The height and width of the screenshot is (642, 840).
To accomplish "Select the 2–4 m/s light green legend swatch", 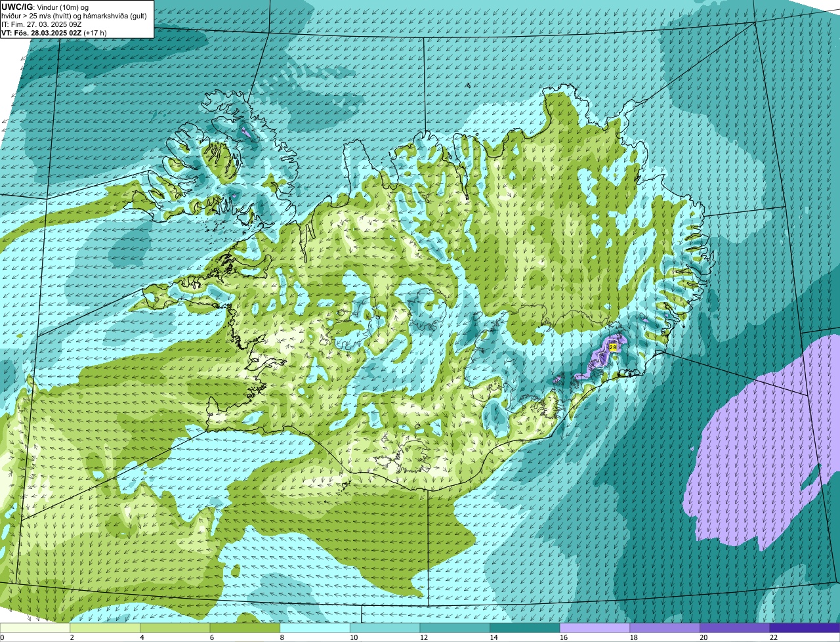I will 105,628.
